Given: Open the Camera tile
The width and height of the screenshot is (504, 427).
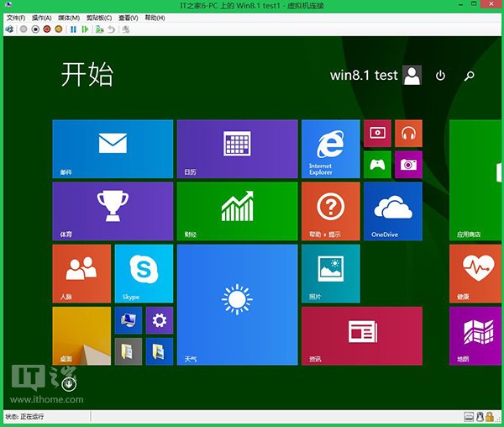Looking at the screenshot, I should pos(408,164).
